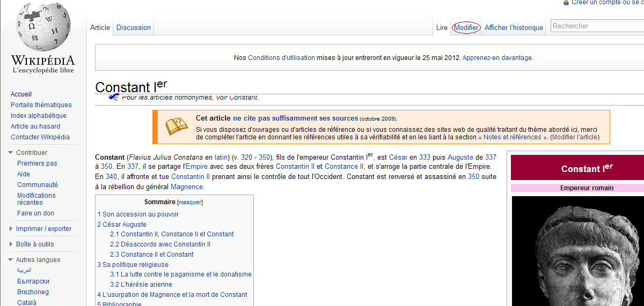
Task: Select Brezhoneg language link
Action: [x=33, y=292]
